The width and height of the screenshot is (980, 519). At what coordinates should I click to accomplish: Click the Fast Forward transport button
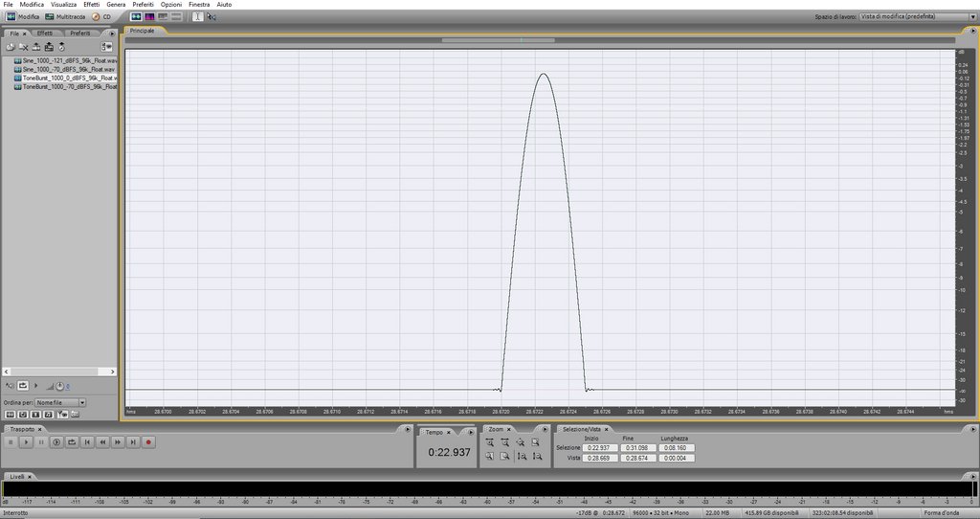tap(118, 442)
